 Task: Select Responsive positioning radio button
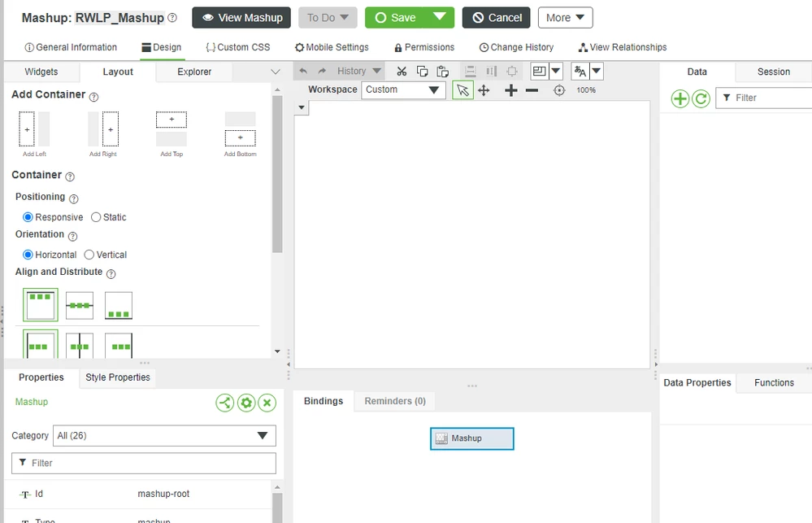28,217
